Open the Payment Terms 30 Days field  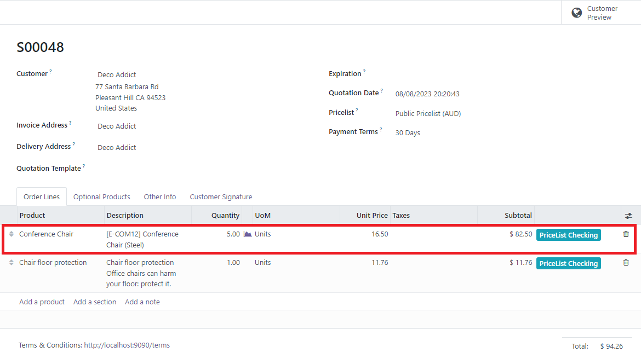(x=408, y=133)
